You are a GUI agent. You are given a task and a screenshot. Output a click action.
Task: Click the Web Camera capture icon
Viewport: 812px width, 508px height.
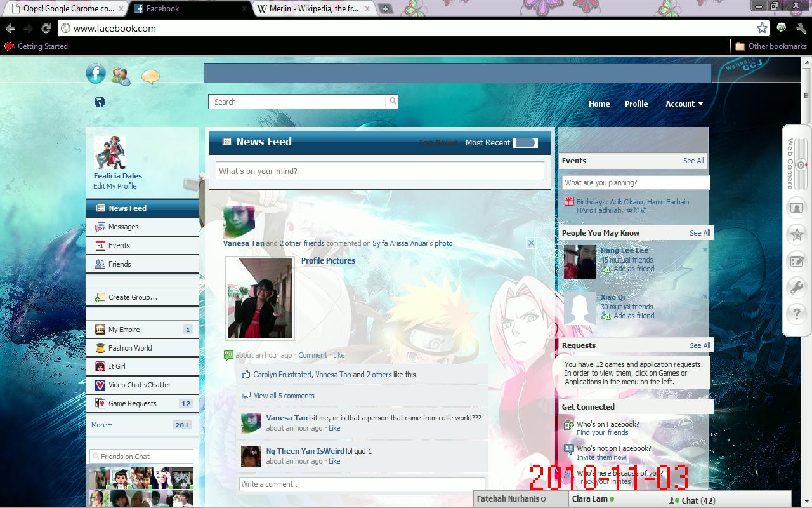coord(801,165)
